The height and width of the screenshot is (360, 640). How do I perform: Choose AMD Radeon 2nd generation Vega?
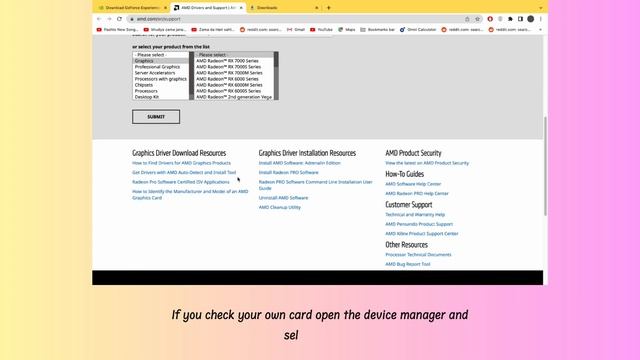pos(234,97)
